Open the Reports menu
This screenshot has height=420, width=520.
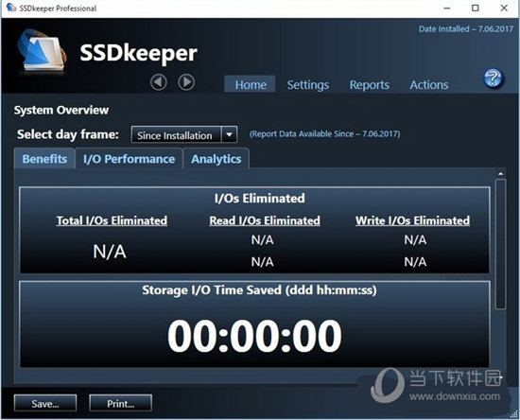369,85
